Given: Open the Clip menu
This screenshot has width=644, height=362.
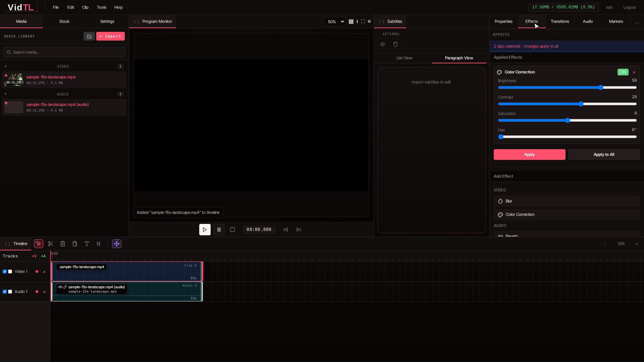Looking at the screenshot, I should click(85, 7).
